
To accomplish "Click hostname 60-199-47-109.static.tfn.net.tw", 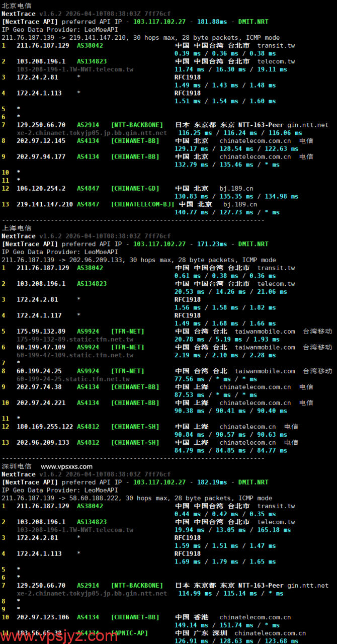I will [75, 355].
